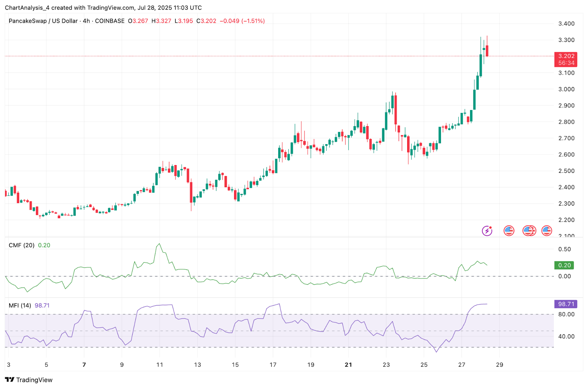Click the 2.200 price axis label
The image size is (588, 388).
pyautogui.click(x=566, y=220)
